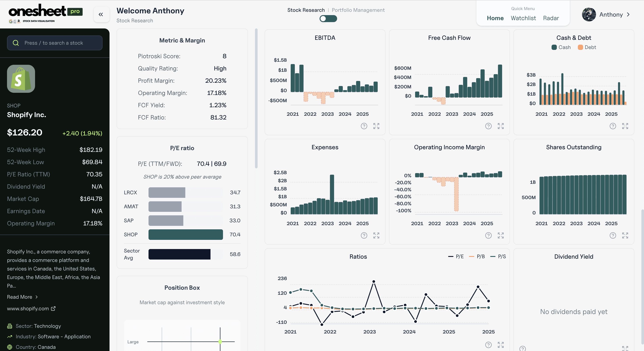644x351 pixels.
Task: Click the Shopify logo thumbnail in the sidebar
Action: pyautogui.click(x=21, y=79)
